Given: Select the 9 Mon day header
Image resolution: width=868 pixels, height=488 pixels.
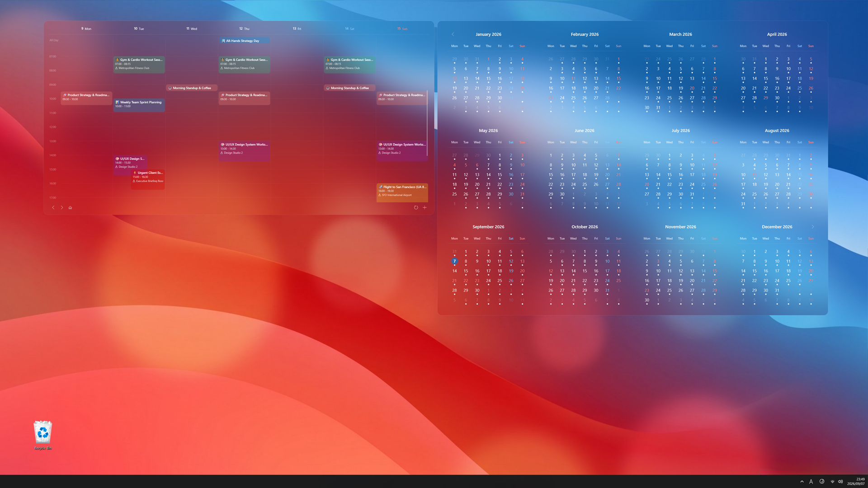Looking at the screenshot, I should [x=86, y=28].
